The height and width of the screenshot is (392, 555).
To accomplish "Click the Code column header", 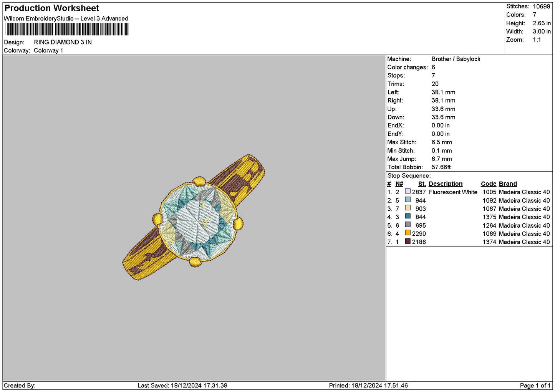I will click(x=489, y=184).
